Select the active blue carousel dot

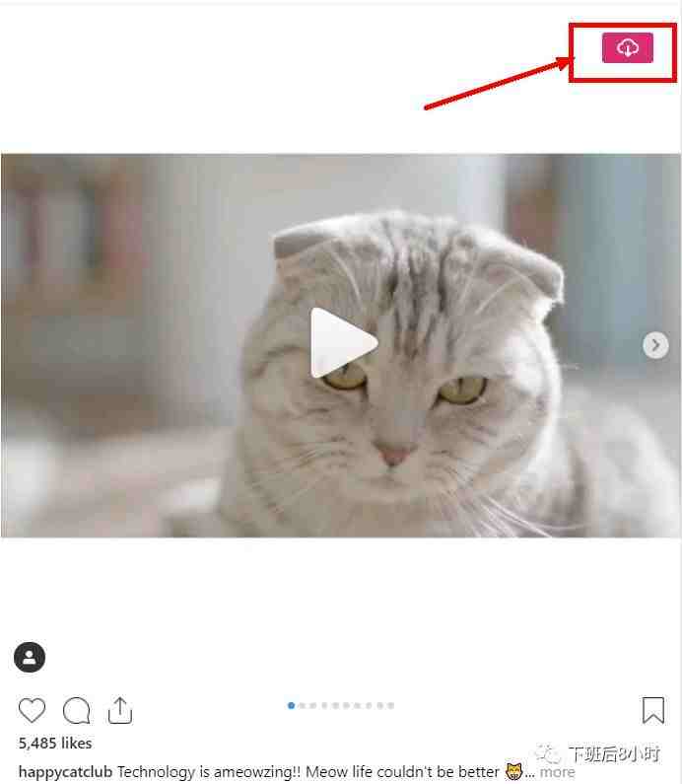[x=292, y=705]
